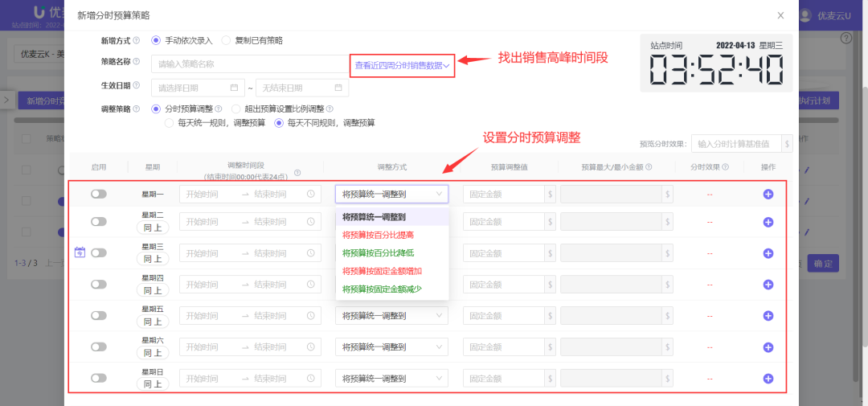Viewport: 868px width, 406px height.
Task: Choose 将预算按固定金额减少 from the list
Action: click(382, 289)
